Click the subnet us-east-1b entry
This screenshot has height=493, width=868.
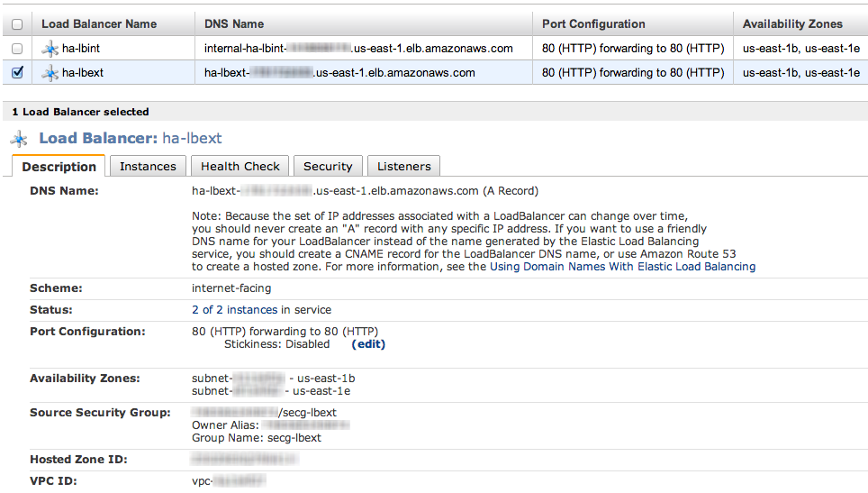pyautogui.click(x=274, y=379)
